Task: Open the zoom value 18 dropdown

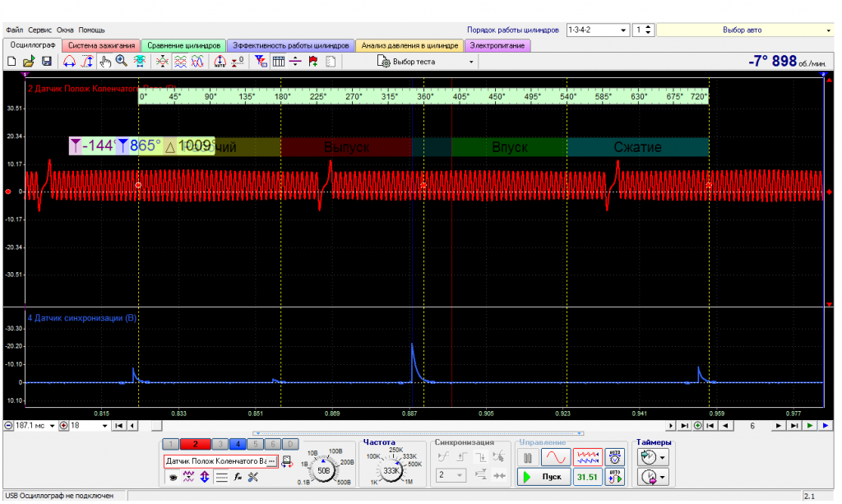Action: (x=104, y=426)
